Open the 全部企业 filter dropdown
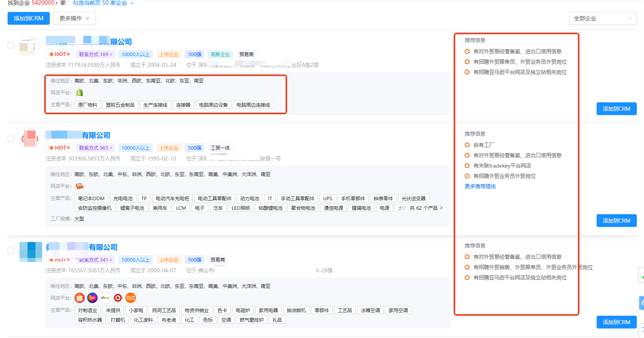 click(x=602, y=18)
